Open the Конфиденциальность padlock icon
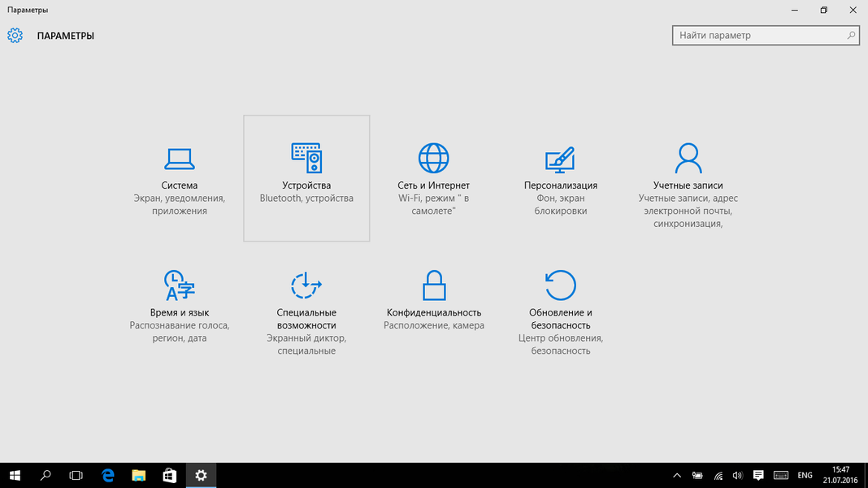This screenshot has width=868, height=488. click(x=434, y=286)
